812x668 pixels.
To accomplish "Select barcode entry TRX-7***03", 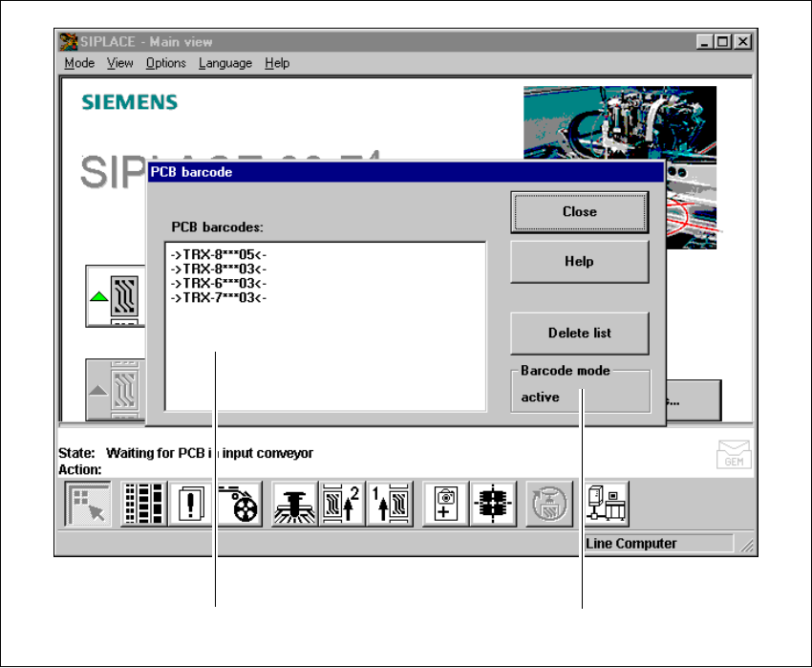I will tap(219, 298).
